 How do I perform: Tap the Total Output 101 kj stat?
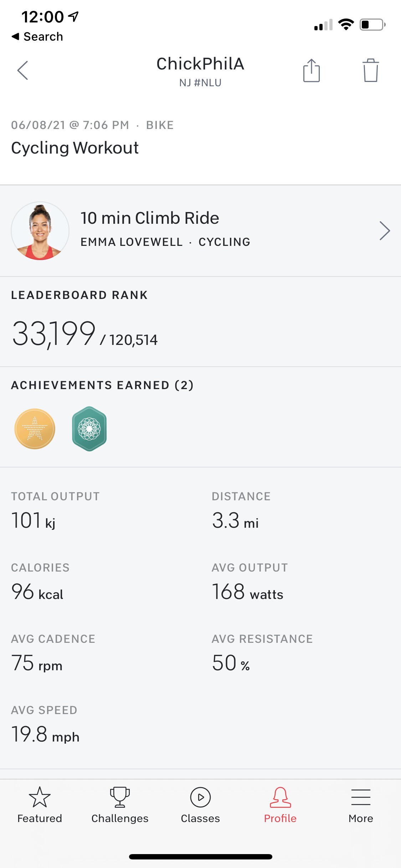coord(34,520)
